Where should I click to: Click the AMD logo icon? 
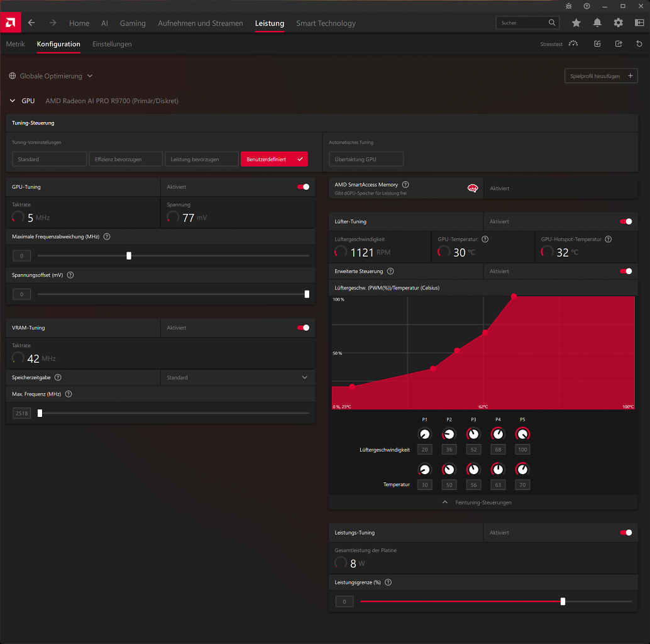pyautogui.click(x=10, y=23)
